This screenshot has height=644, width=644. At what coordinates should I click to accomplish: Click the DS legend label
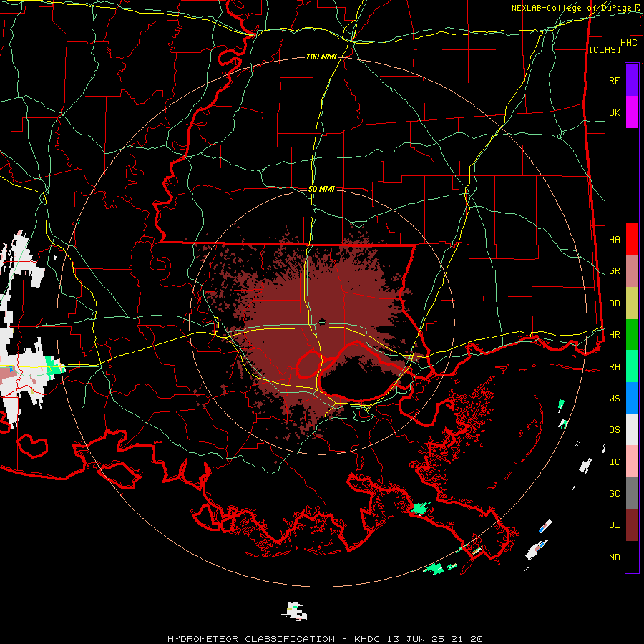tap(614, 430)
